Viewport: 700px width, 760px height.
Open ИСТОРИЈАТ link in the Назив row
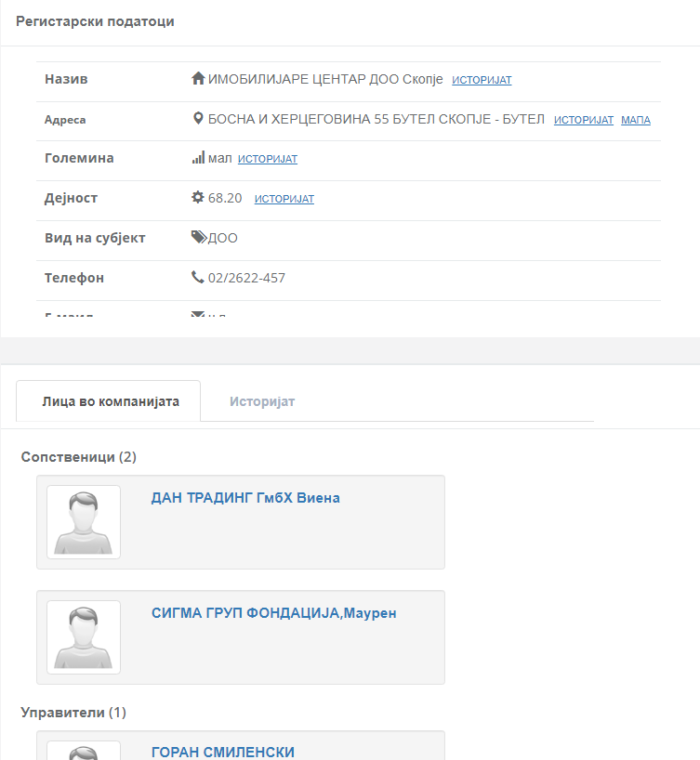(482, 80)
